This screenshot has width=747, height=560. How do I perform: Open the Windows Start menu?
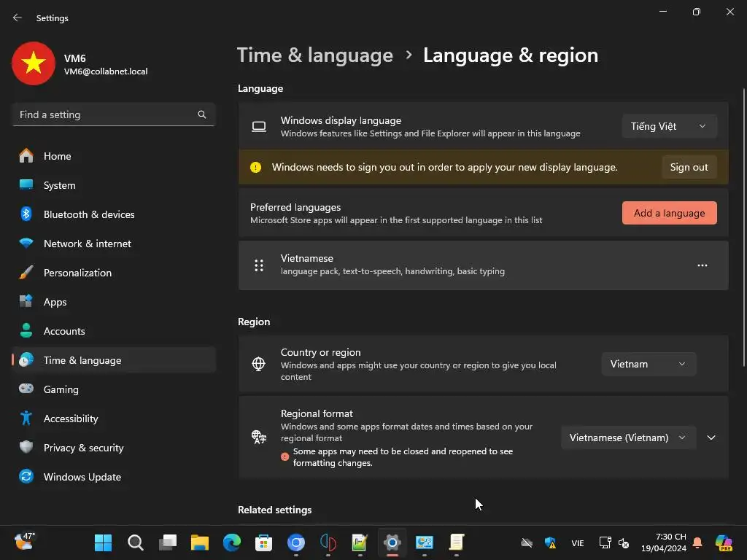coord(103,542)
